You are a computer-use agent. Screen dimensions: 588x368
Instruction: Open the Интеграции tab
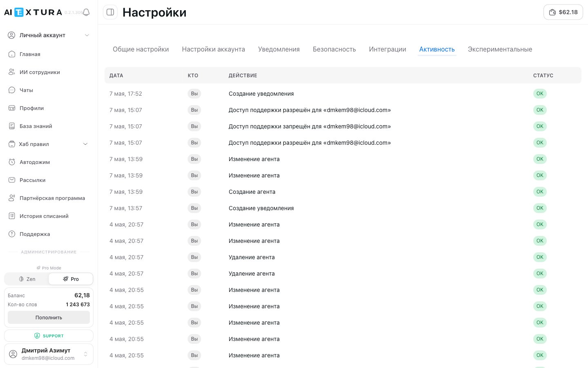tap(388, 49)
